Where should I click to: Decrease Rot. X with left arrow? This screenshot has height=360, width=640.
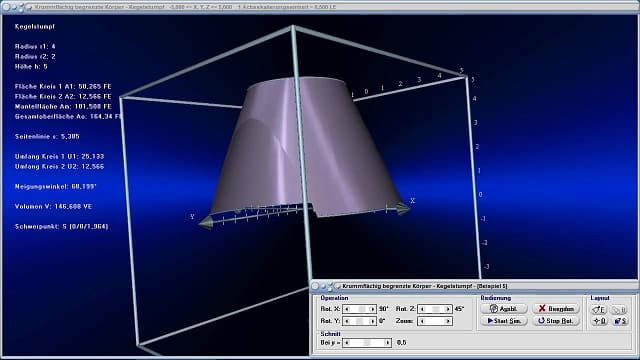click(347, 309)
